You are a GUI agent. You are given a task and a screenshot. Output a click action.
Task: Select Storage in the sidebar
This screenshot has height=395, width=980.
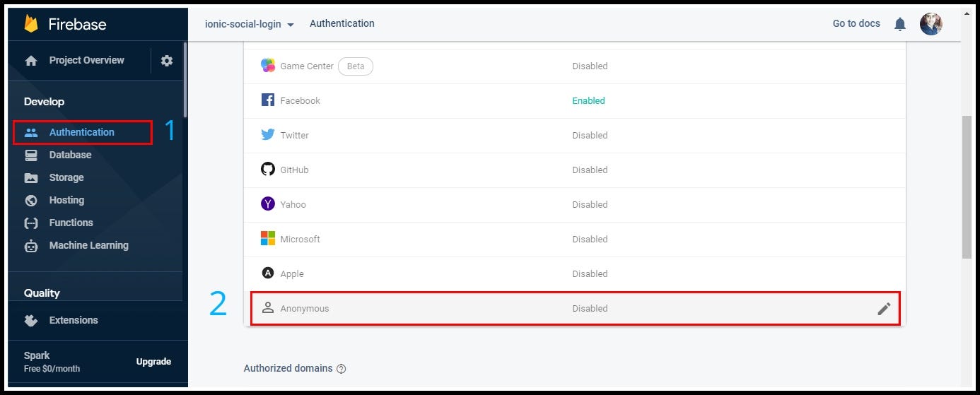coord(66,177)
